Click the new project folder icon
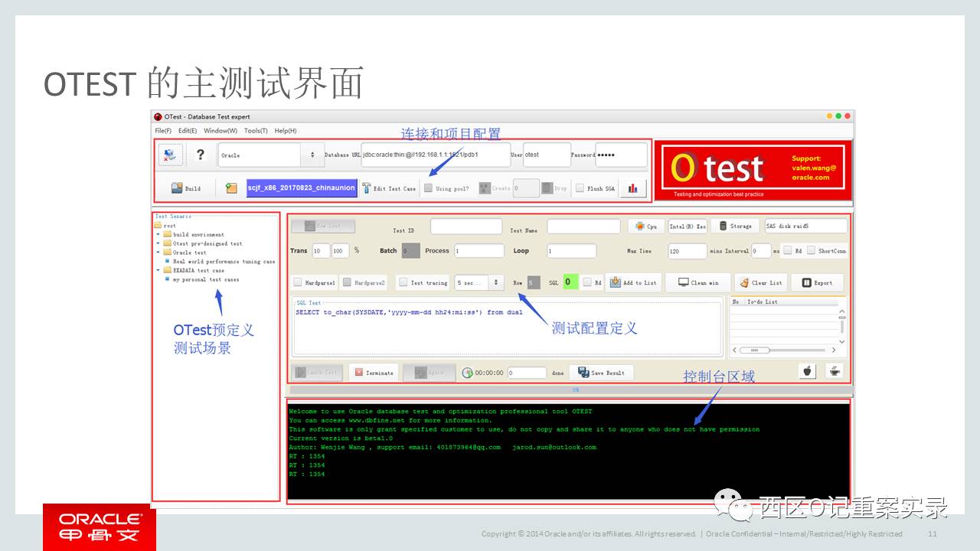 (x=231, y=188)
